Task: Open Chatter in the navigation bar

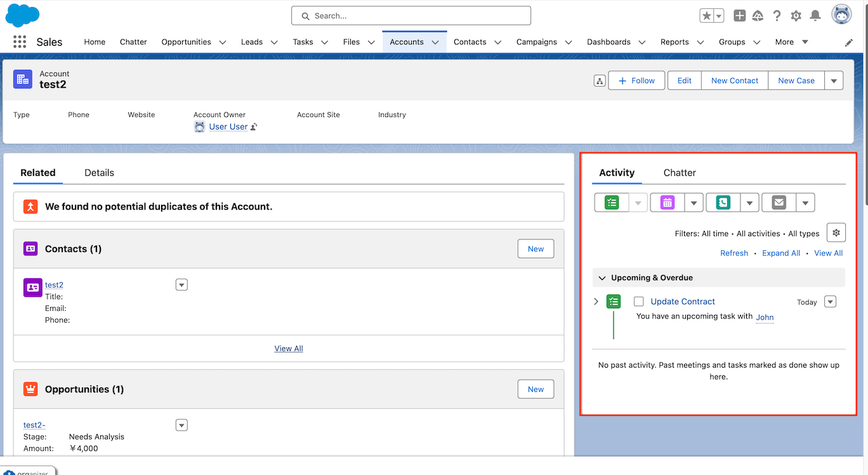Action: 133,42
